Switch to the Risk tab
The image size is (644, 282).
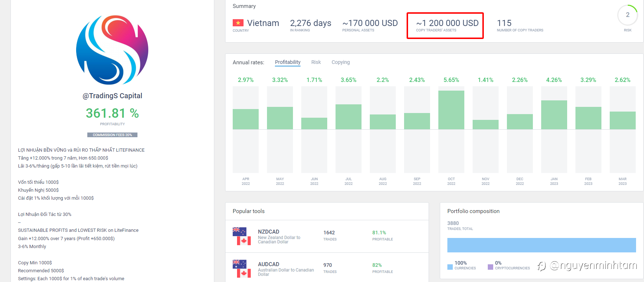pos(316,62)
